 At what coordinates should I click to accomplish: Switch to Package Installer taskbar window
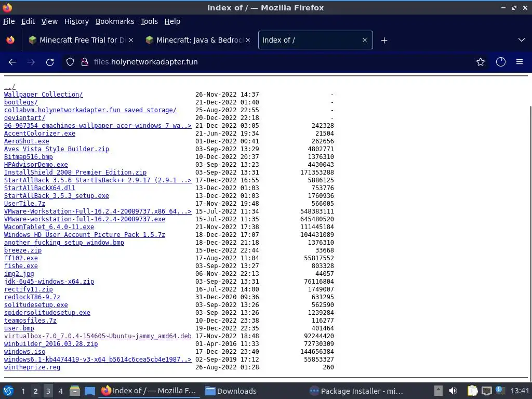click(x=356, y=391)
